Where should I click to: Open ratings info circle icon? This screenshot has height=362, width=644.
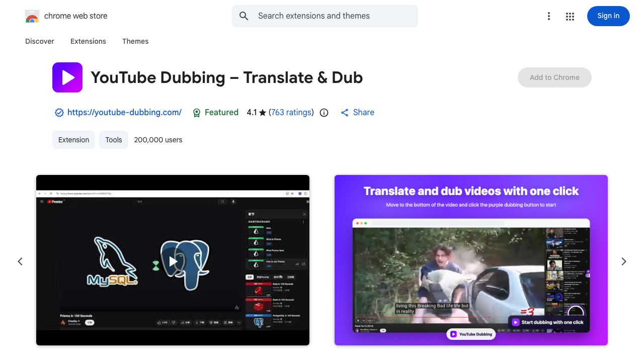tap(324, 113)
